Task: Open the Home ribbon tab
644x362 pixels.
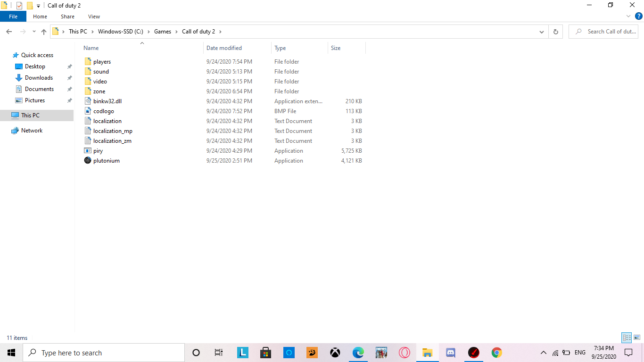Action: click(x=40, y=16)
